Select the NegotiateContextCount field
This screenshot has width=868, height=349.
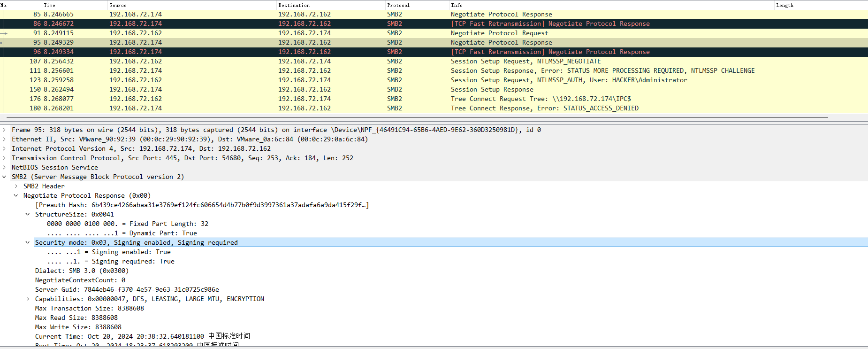tap(80, 280)
